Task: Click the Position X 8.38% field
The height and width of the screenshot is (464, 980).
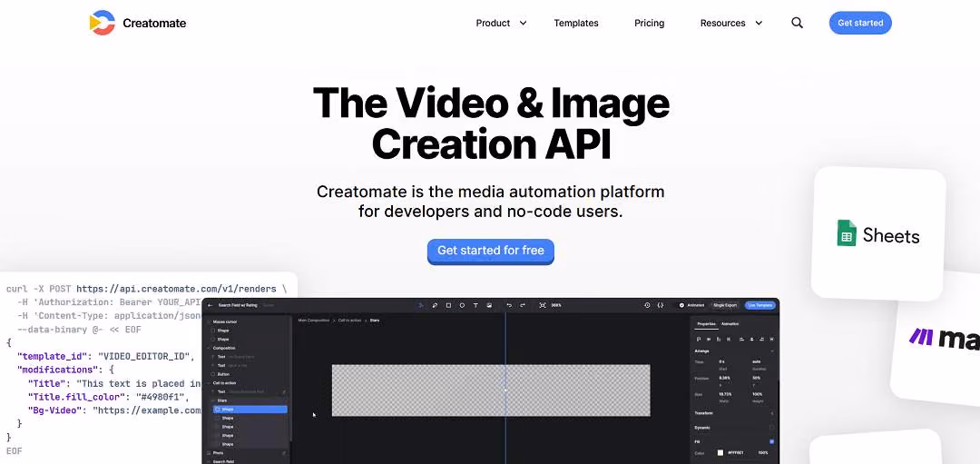Action: tap(724, 378)
